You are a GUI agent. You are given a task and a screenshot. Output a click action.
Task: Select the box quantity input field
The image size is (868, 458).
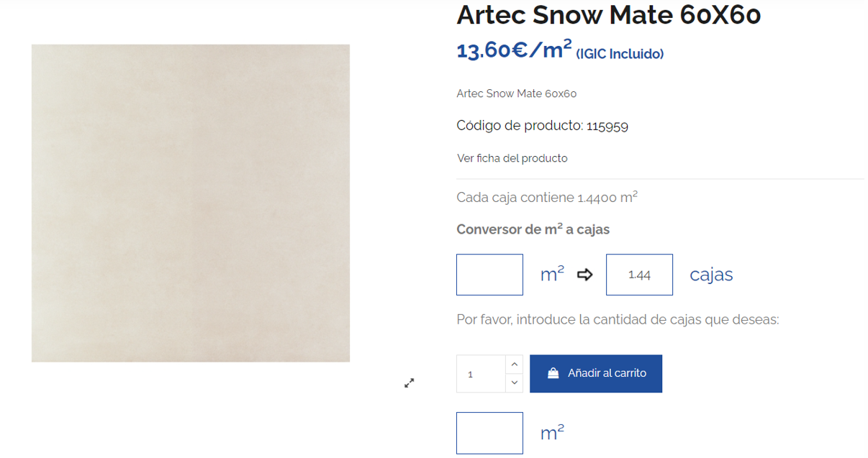[x=481, y=374]
